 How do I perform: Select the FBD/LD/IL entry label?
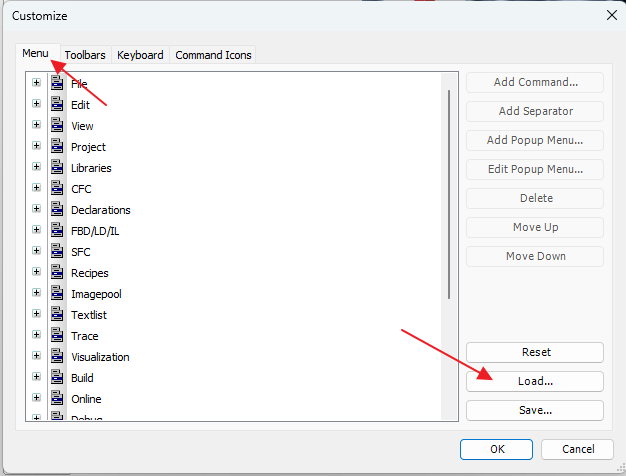pyautogui.click(x=95, y=231)
